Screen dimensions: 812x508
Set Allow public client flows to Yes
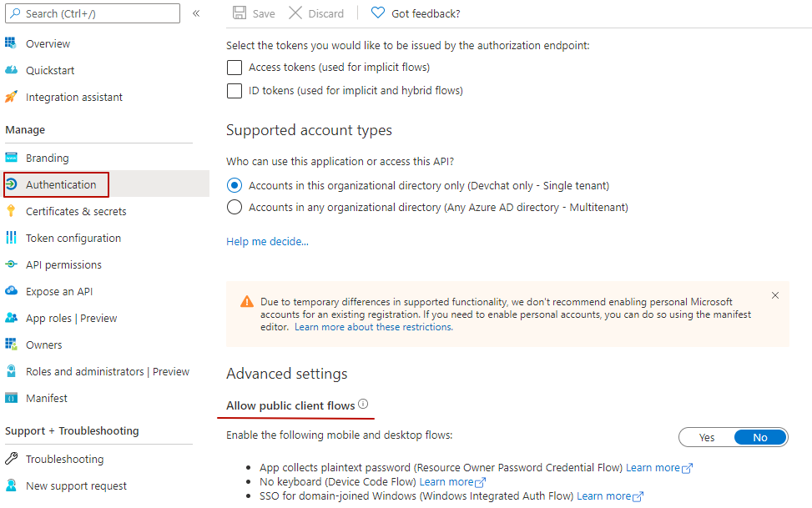tap(706, 436)
